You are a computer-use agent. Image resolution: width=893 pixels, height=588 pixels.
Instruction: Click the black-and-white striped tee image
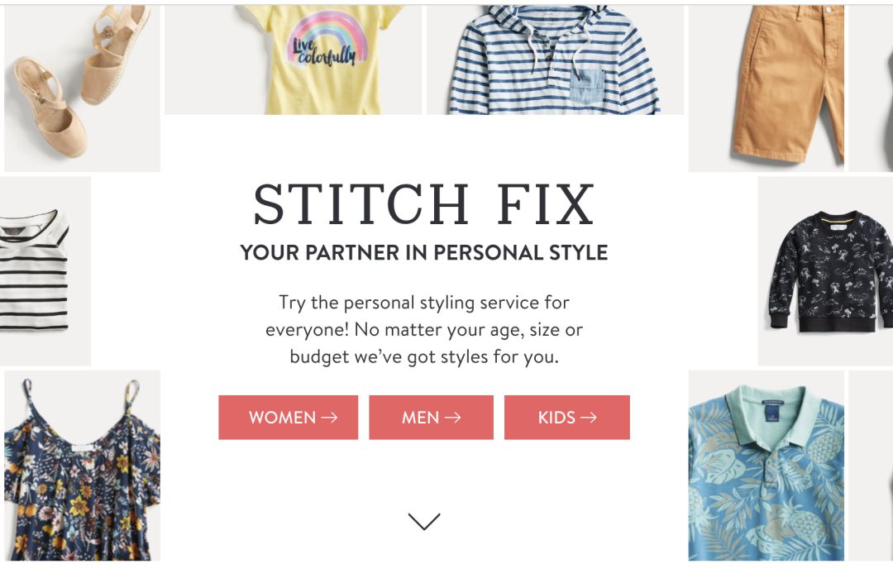point(45,270)
